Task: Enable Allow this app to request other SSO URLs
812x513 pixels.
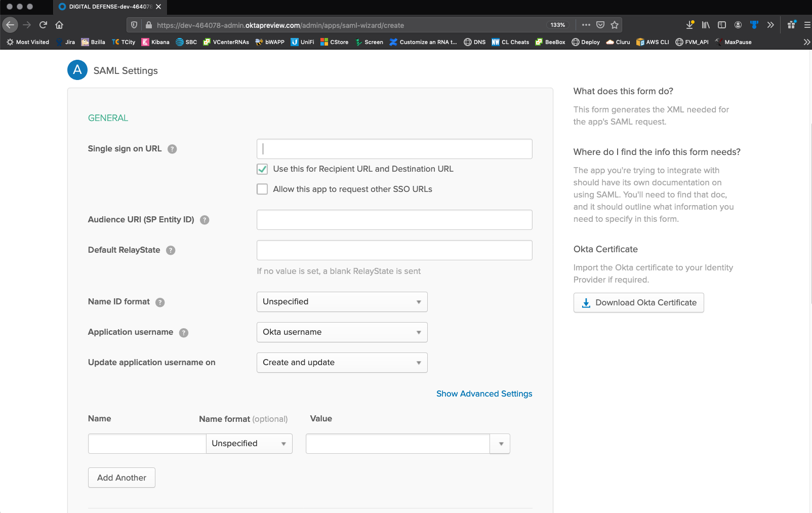Action: coord(262,189)
